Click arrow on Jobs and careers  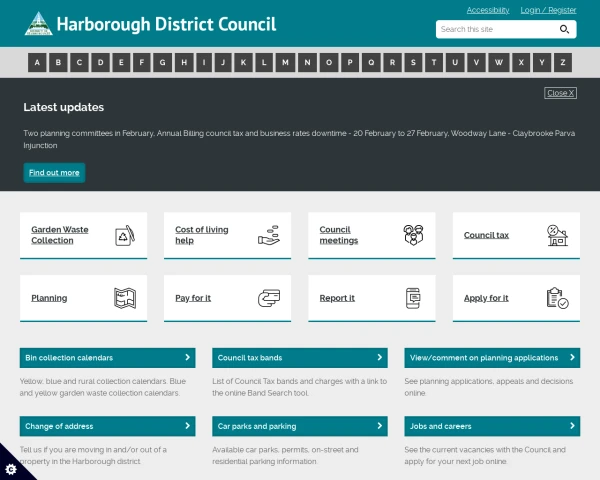tap(572, 426)
